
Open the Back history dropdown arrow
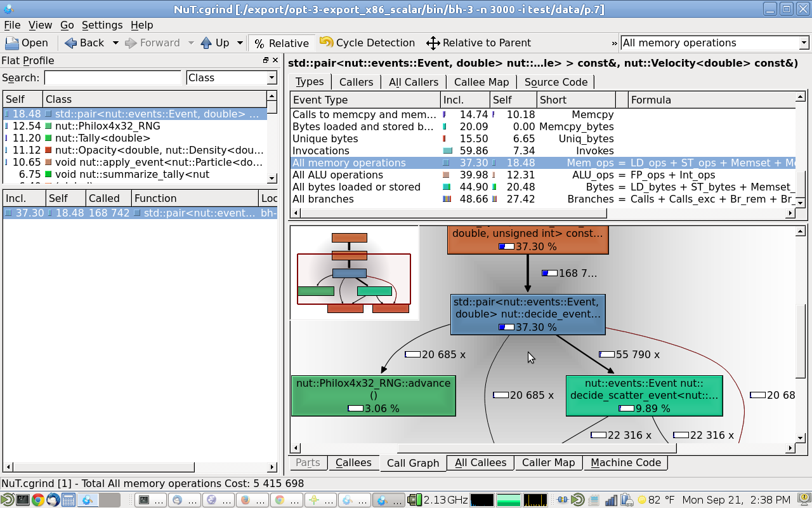click(x=115, y=43)
